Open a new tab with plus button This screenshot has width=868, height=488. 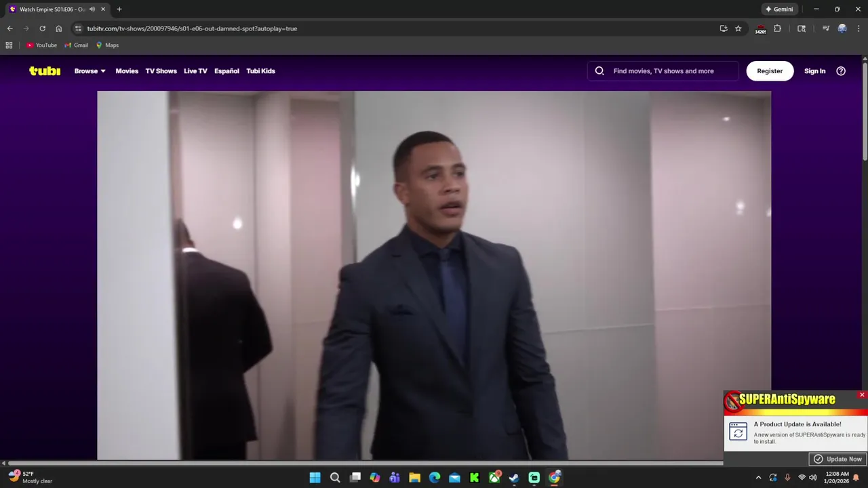tap(119, 9)
